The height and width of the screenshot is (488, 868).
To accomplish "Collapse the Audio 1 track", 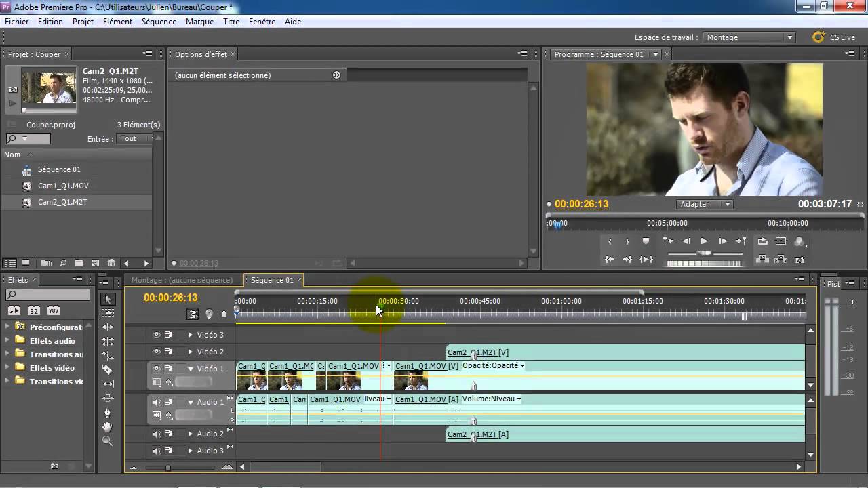I will point(191,402).
